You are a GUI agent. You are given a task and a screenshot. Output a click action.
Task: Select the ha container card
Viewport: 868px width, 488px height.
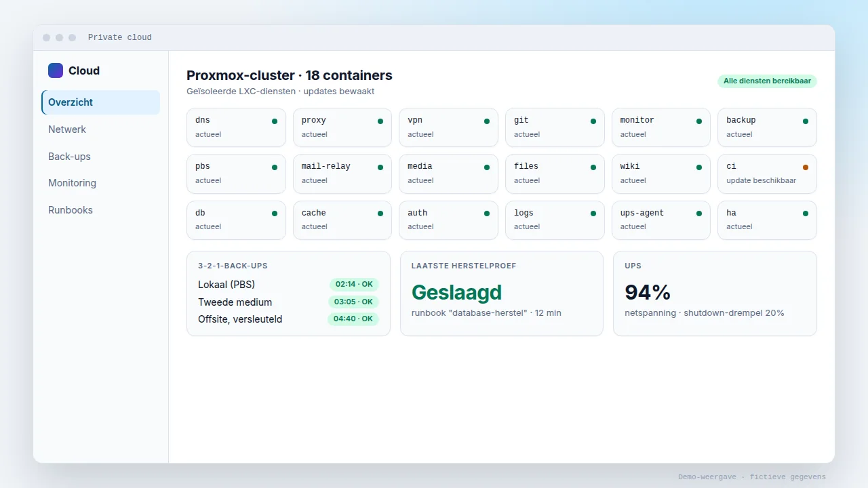click(x=767, y=220)
